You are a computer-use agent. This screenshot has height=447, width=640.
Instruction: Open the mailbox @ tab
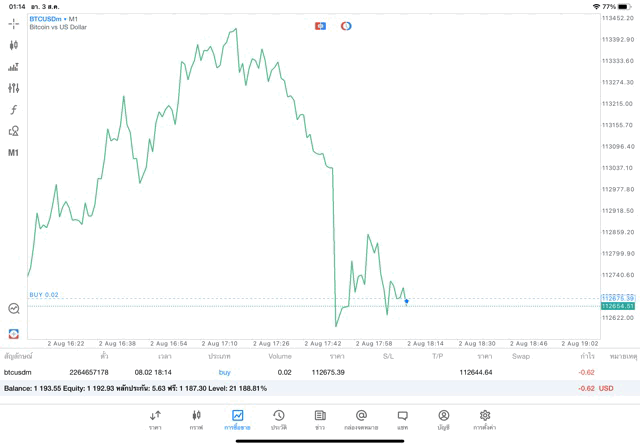tap(361, 419)
